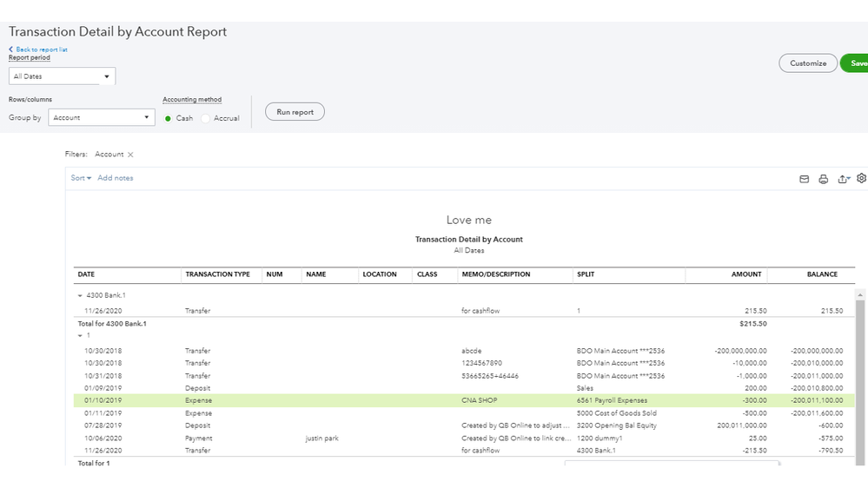Click the Run report button
This screenshot has height=488, width=868.
point(295,112)
